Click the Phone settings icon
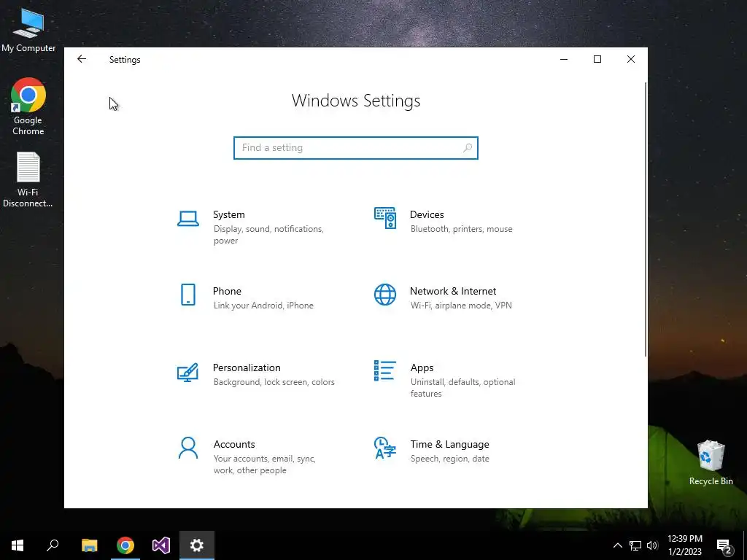This screenshot has height=560, width=747. 188,295
